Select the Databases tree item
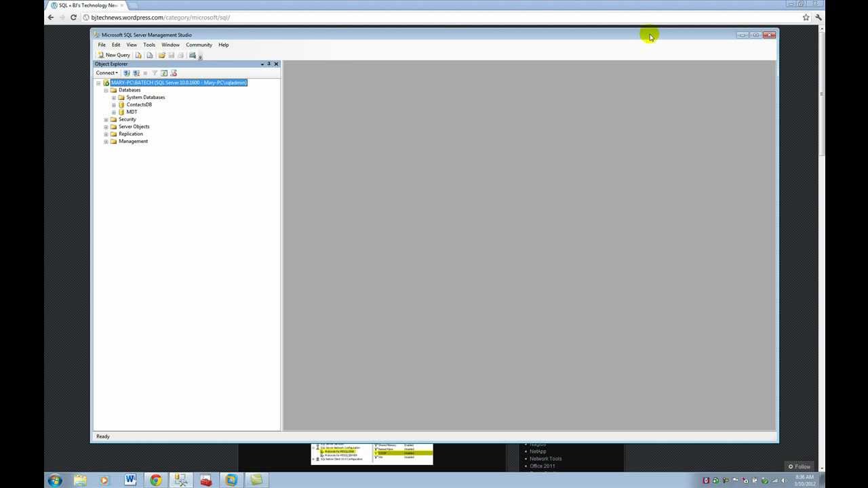 130,90
